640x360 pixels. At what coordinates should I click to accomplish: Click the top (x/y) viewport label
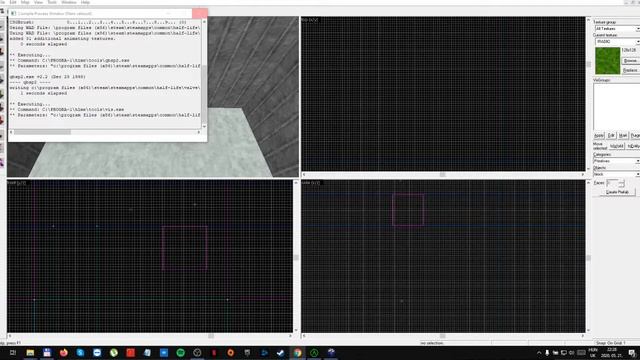pos(310,20)
